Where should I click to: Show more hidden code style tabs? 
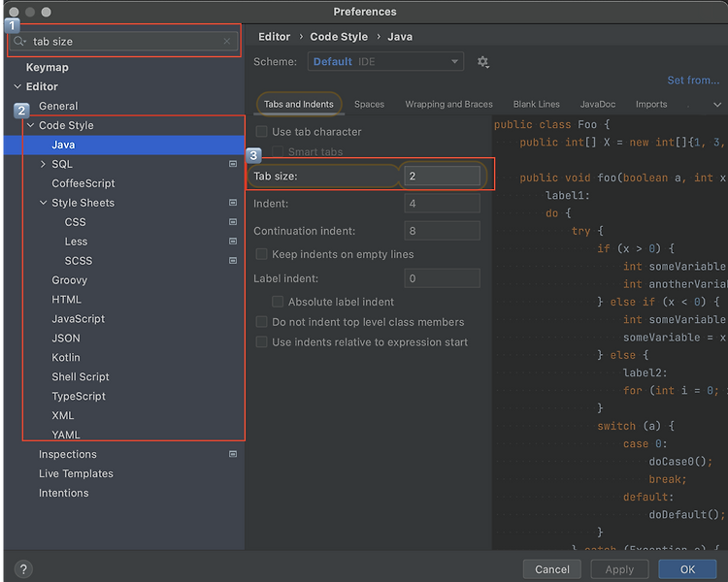tap(717, 105)
